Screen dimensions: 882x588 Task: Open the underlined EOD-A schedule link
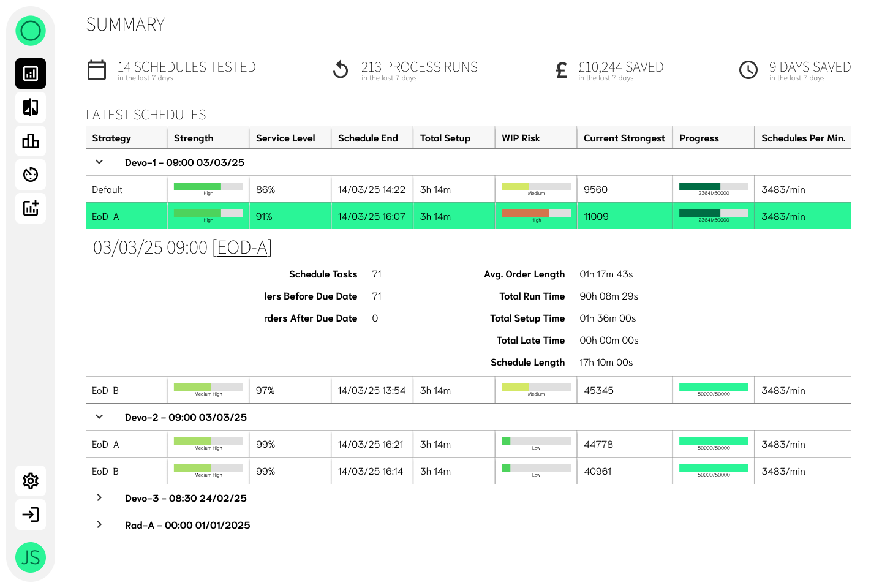coord(243,247)
